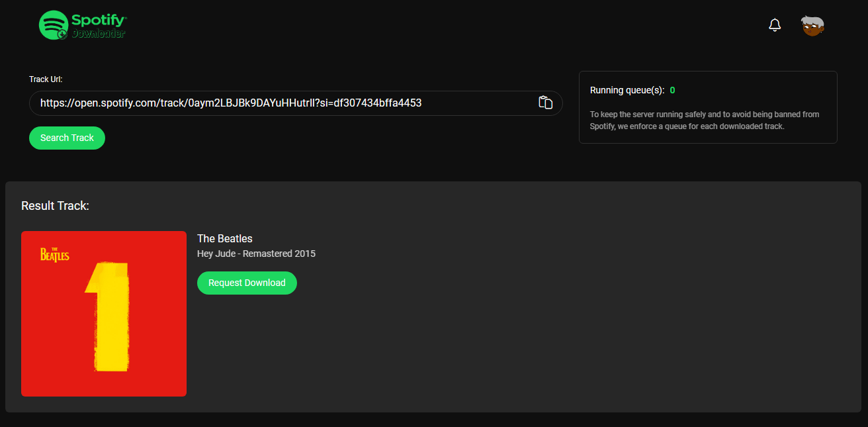This screenshot has height=427, width=868.
Task: Click the queue information panel
Action: click(708, 107)
